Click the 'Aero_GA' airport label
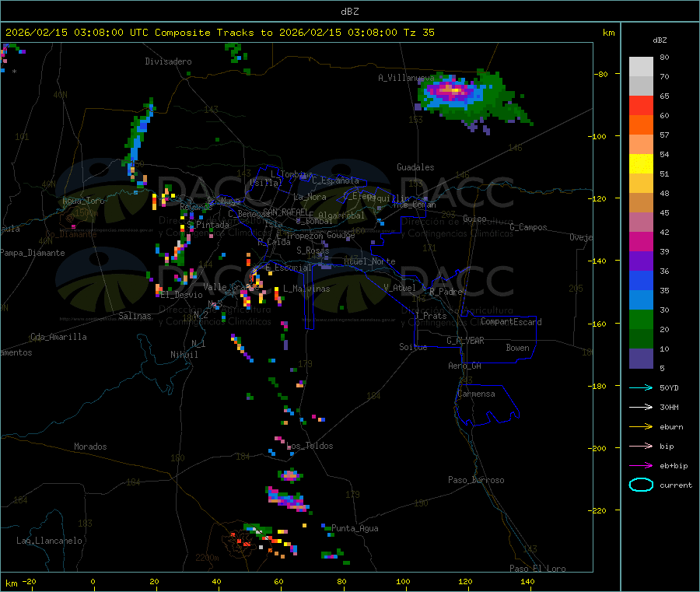 [464, 366]
